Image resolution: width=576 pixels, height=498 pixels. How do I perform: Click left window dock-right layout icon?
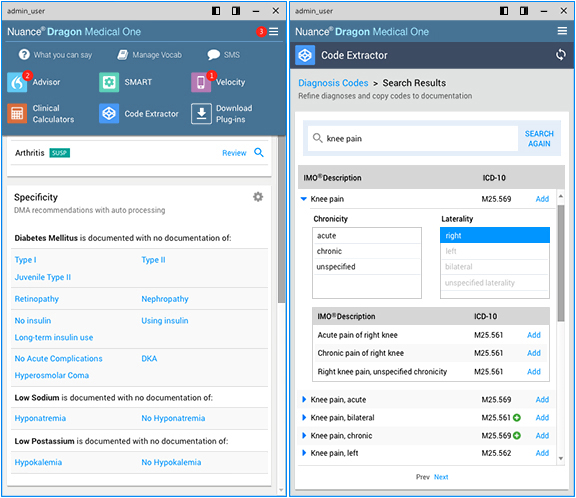pos(236,11)
